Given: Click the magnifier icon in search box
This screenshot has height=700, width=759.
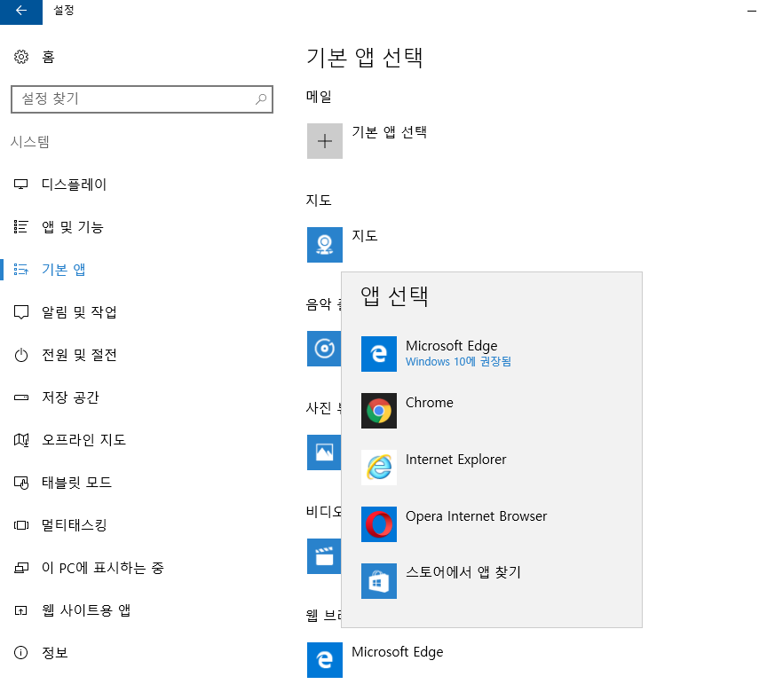Looking at the screenshot, I should pos(261,99).
